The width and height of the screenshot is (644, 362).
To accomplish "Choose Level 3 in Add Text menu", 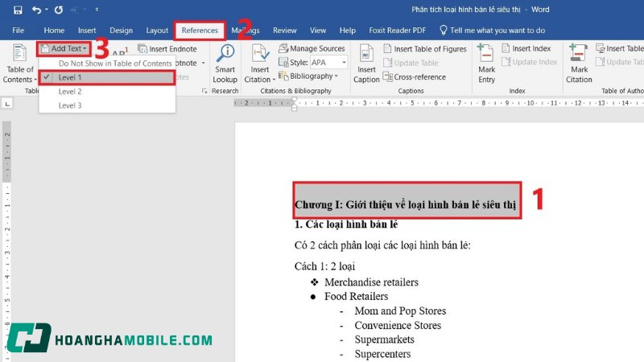I will coord(70,105).
